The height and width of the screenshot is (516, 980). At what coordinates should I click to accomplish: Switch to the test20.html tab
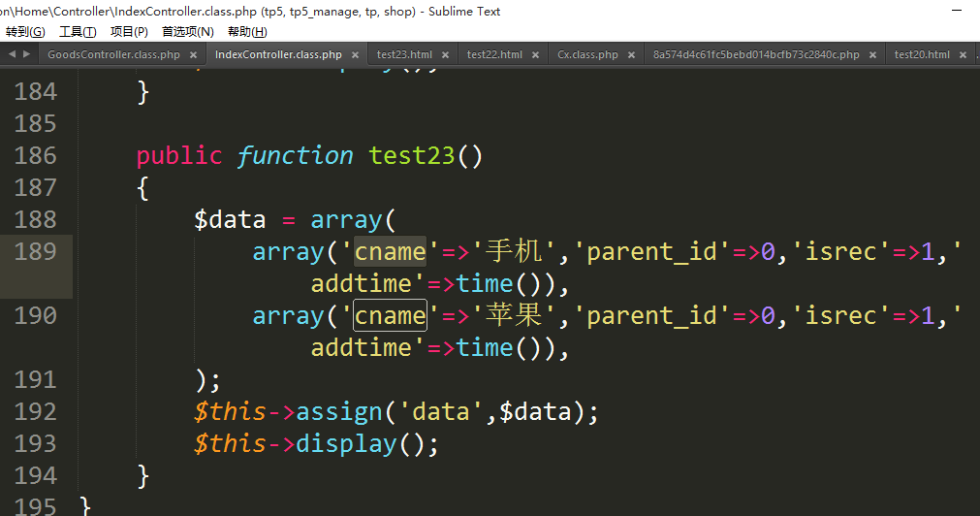pos(922,55)
